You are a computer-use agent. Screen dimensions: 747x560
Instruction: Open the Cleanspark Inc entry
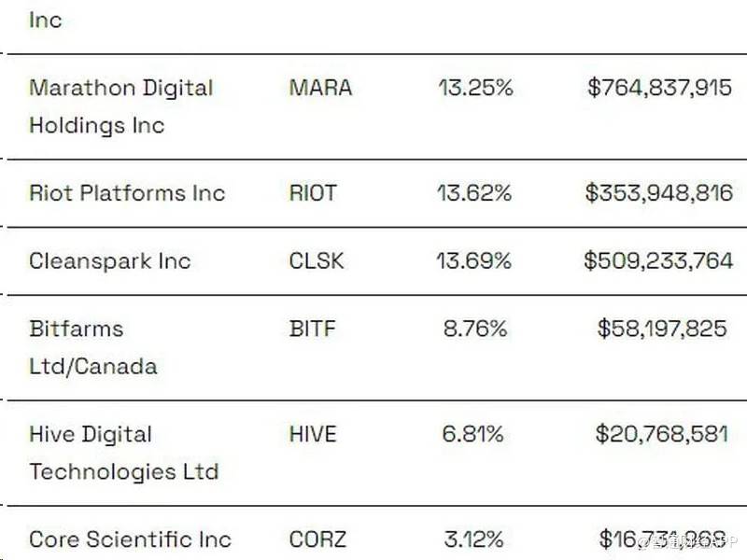tap(109, 260)
